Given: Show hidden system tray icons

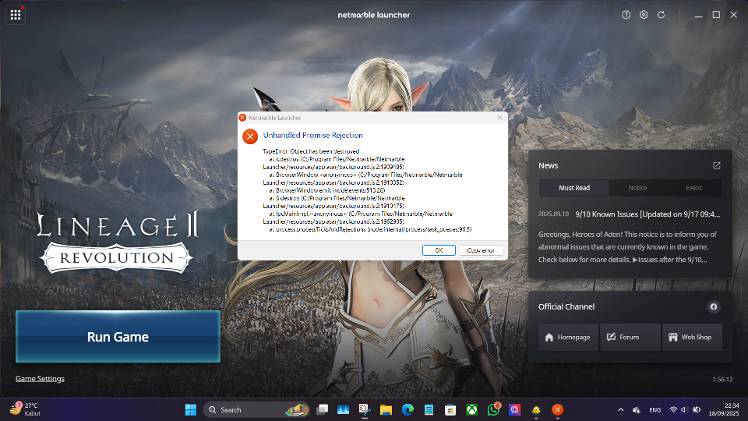Looking at the screenshot, I should 620,410.
